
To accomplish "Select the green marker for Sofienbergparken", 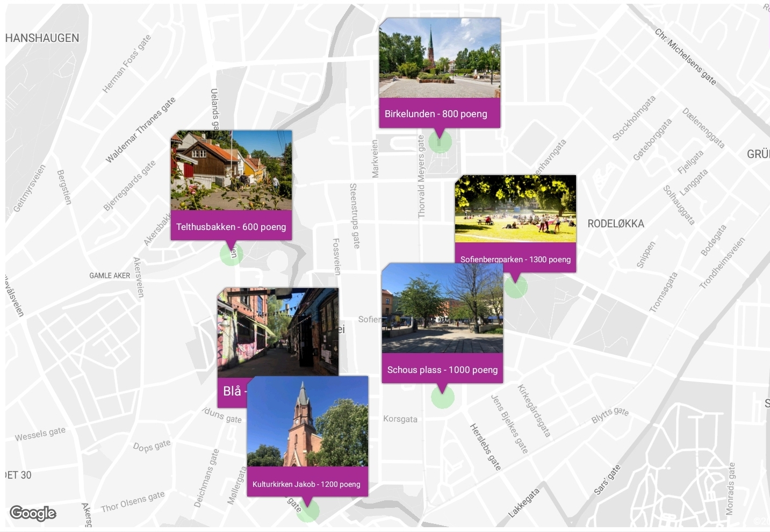I will 516,287.
